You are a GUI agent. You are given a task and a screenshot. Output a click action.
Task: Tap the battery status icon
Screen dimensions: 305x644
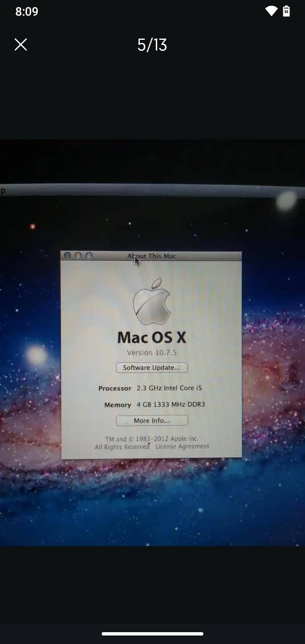click(286, 11)
